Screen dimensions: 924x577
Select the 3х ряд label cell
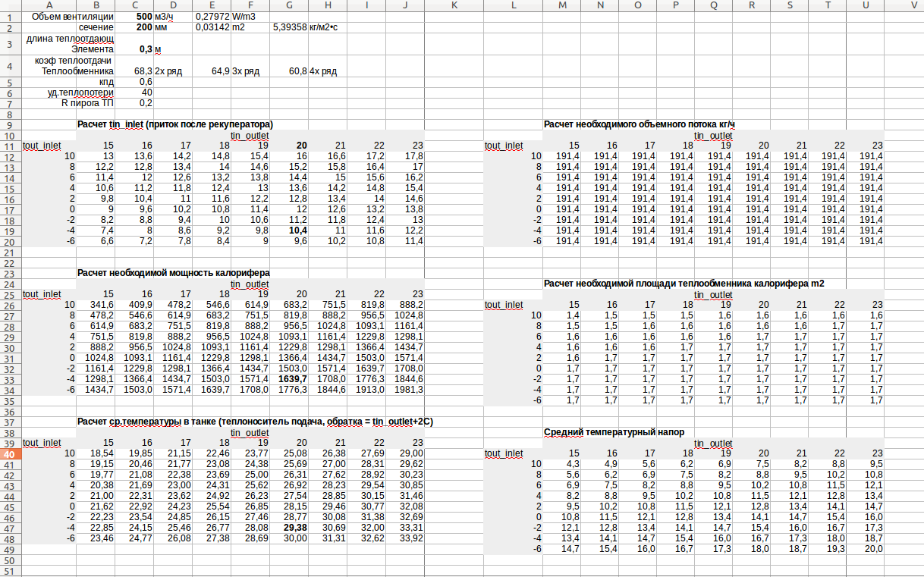point(247,71)
